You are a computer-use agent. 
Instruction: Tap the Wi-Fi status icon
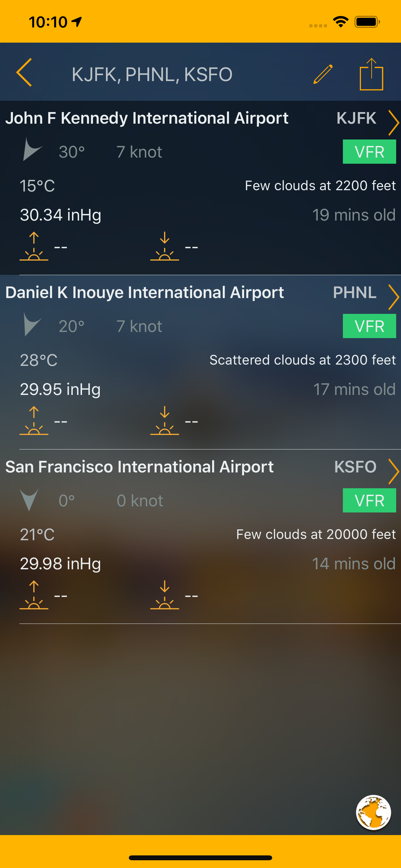click(x=340, y=22)
